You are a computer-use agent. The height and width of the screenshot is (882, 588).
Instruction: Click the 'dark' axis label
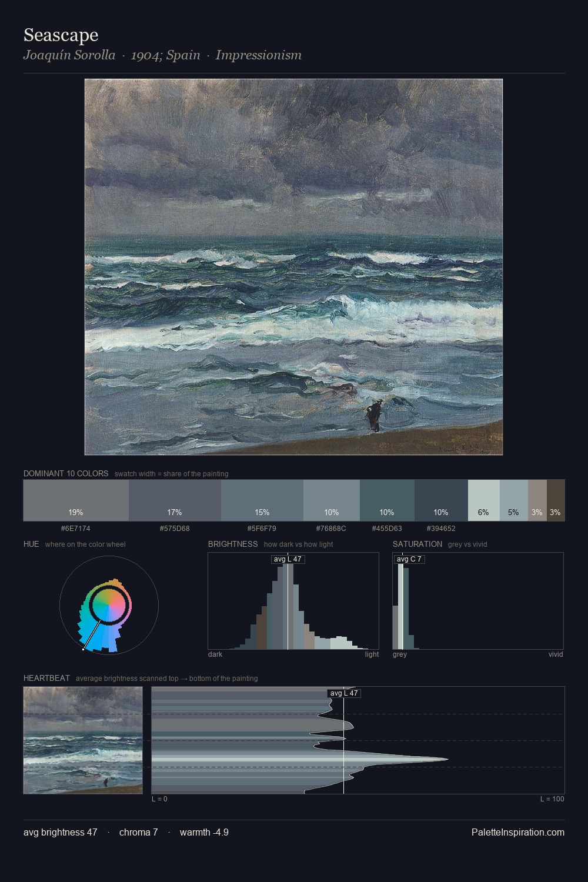(x=215, y=654)
